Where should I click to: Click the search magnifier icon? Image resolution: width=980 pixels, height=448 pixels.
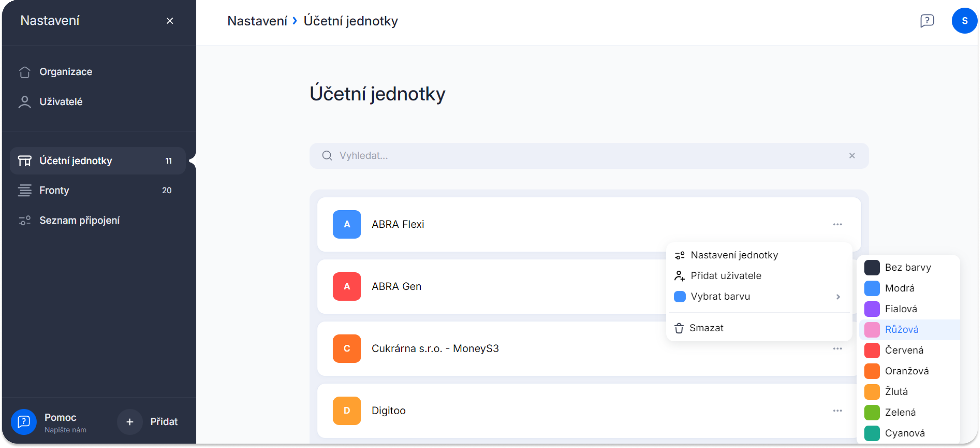pos(327,156)
